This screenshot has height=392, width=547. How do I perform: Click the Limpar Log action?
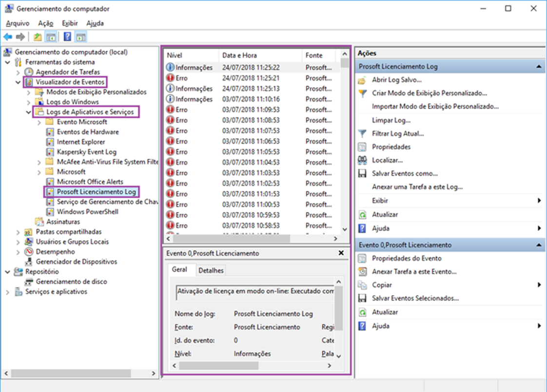point(391,121)
